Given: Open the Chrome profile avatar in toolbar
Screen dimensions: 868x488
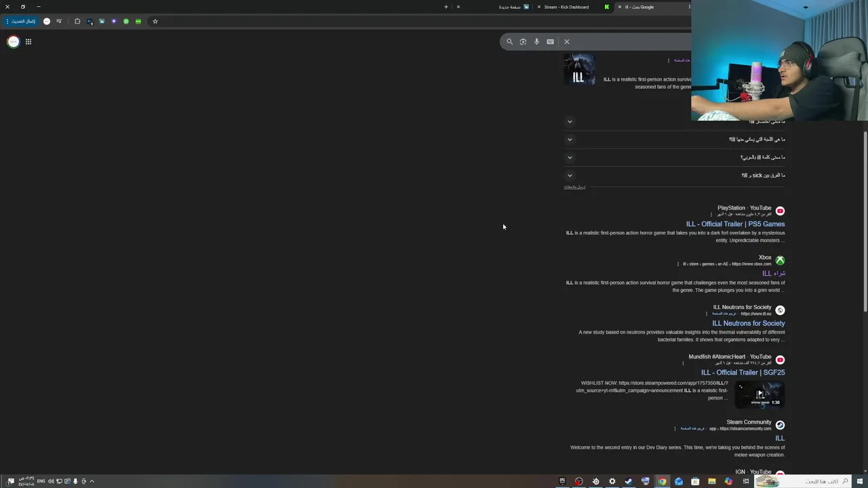Looking at the screenshot, I should click(x=47, y=21).
